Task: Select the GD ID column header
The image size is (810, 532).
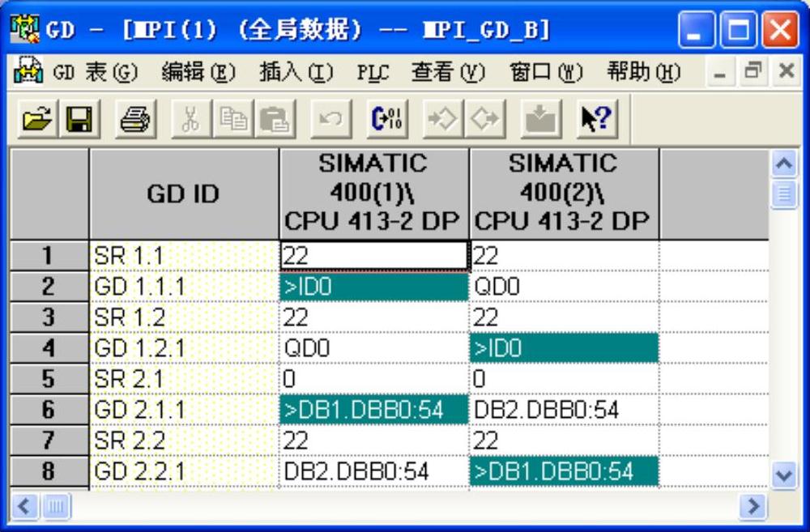Action: click(184, 194)
